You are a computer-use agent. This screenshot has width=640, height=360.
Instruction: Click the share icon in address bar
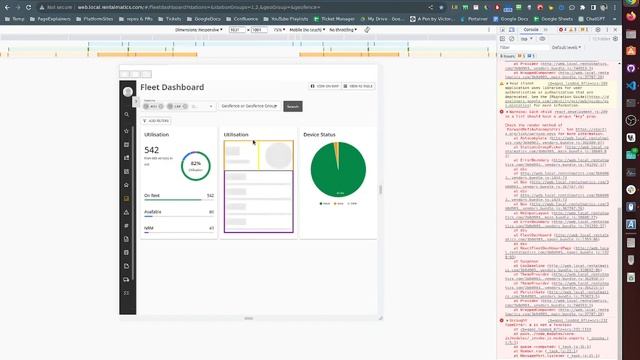(431, 7)
